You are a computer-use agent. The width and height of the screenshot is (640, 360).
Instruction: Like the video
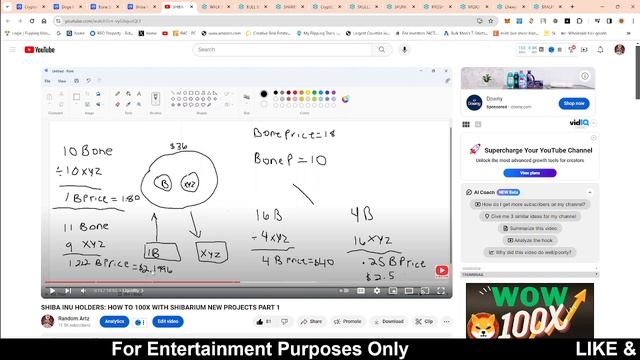click(264, 322)
